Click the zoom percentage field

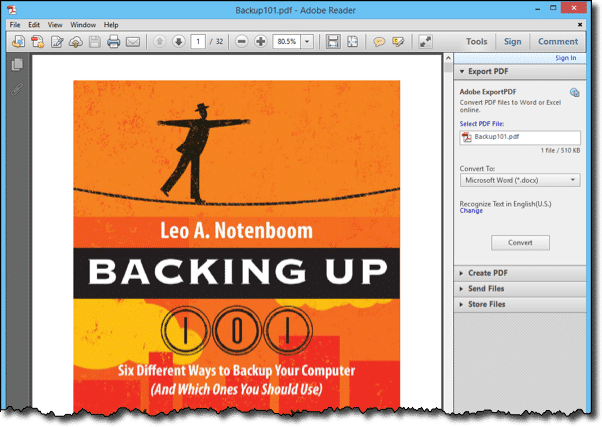287,41
